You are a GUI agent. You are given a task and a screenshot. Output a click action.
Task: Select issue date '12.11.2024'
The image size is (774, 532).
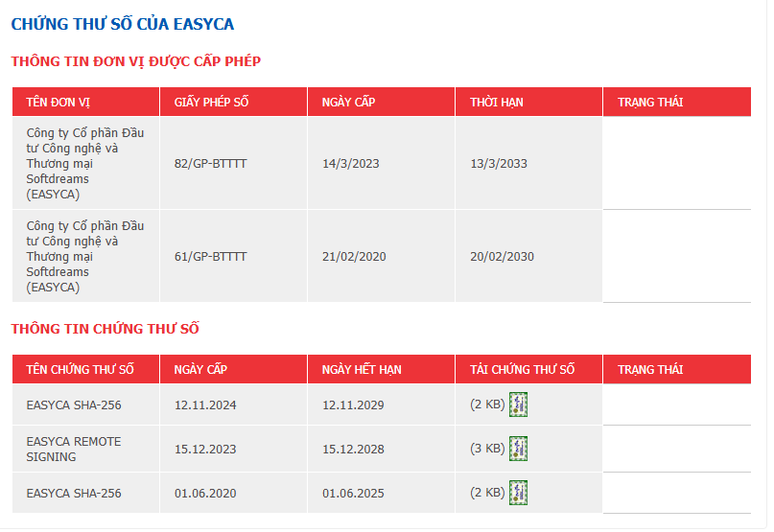click(x=205, y=405)
